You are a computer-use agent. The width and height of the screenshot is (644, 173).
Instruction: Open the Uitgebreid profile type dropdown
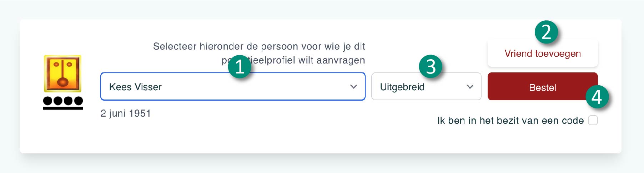click(426, 87)
